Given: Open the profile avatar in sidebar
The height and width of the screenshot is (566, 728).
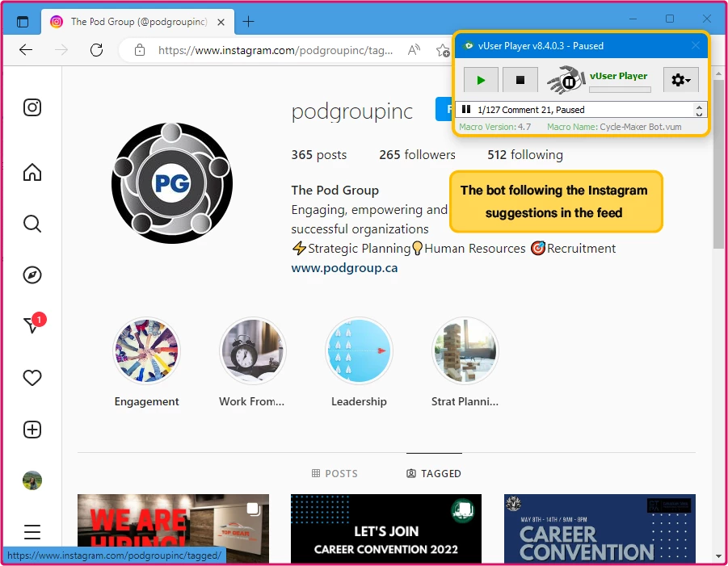Looking at the screenshot, I should point(32,480).
